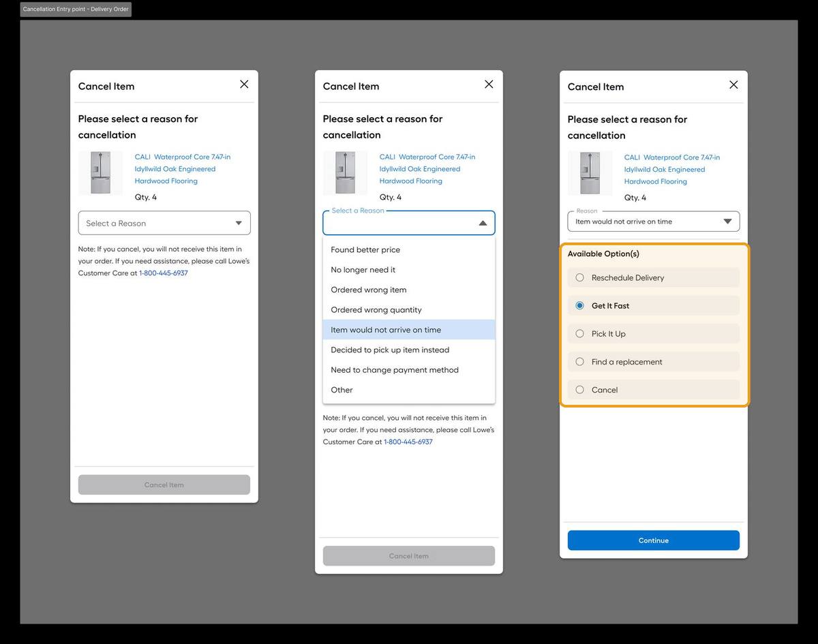Click the 1-800-445-6937 link in middle dialog
The image size is (818, 644).
coord(408,442)
